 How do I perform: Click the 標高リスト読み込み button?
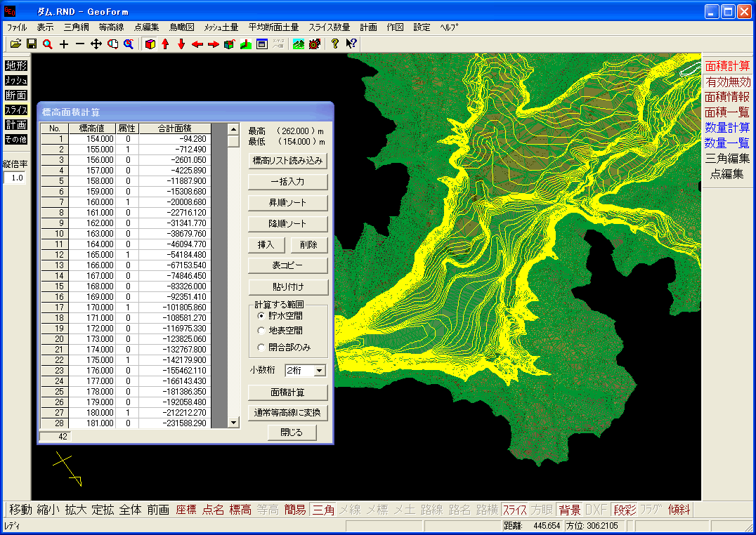(x=288, y=161)
